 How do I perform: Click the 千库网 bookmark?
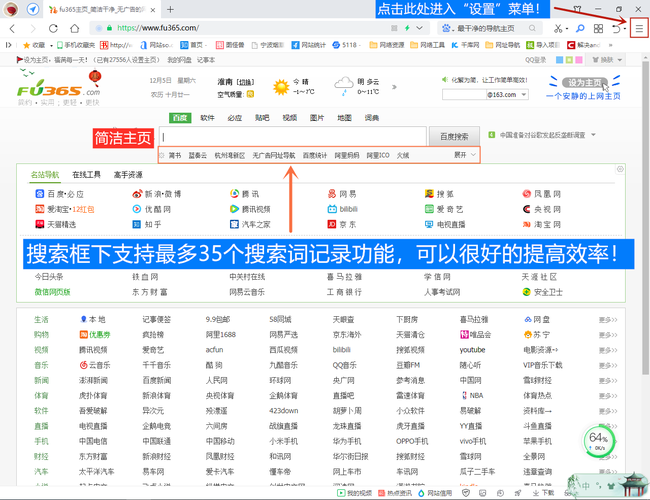click(465, 45)
